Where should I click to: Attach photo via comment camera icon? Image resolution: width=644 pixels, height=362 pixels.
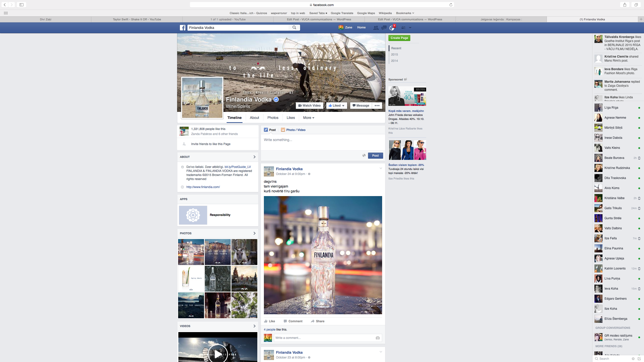tap(378, 338)
